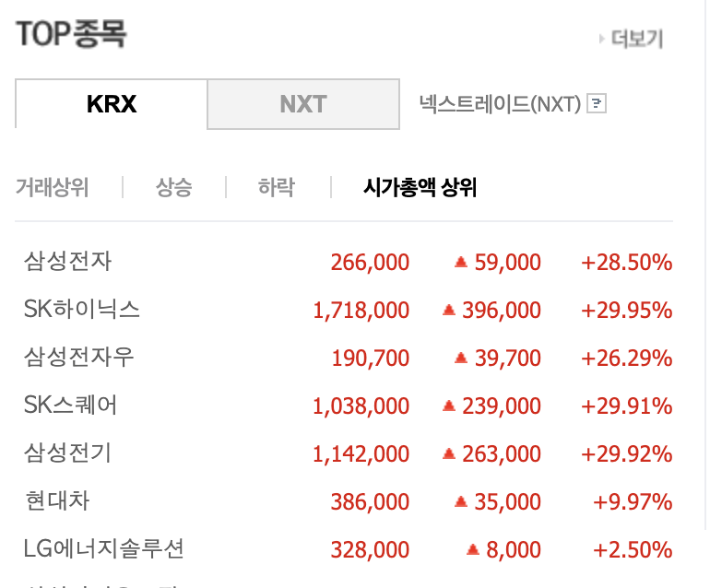Viewport: 710px width, 588px height.
Task: Click the 넥스트레이드(NXT) label text
Action: click(x=500, y=104)
